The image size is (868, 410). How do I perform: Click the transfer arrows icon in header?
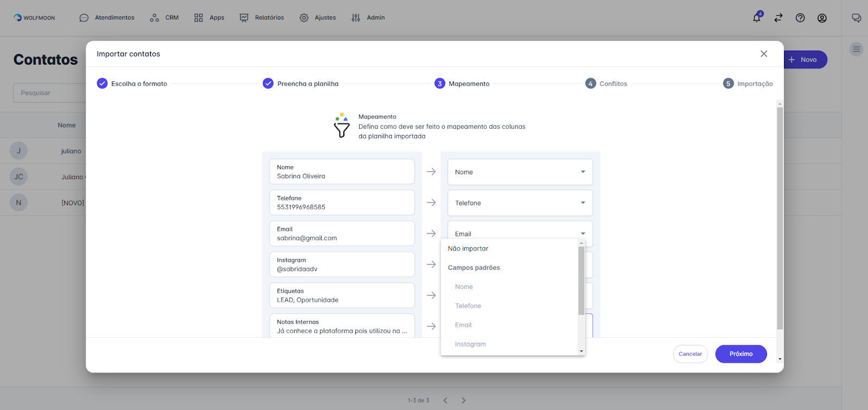pyautogui.click(x=778, y=18)
